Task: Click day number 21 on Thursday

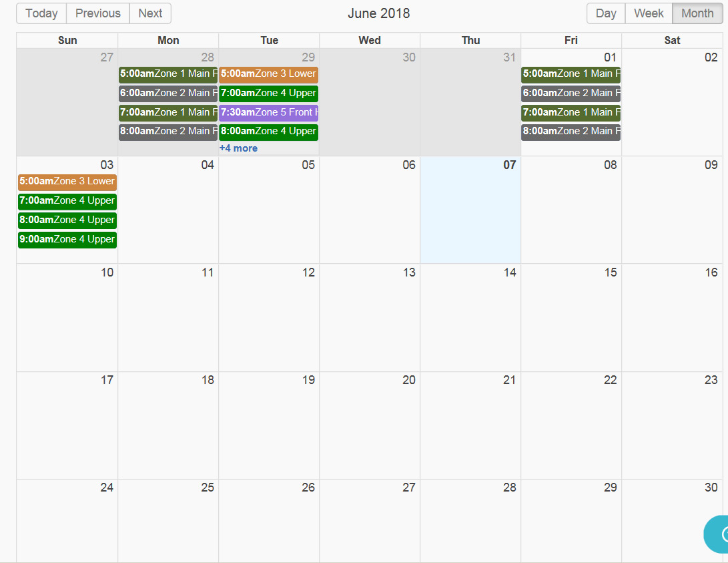Action: click(510, 380)
